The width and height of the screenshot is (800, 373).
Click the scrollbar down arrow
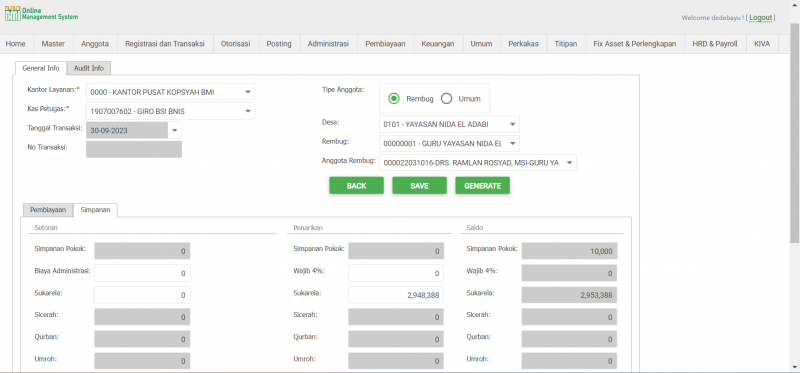[x=795, y=366]
